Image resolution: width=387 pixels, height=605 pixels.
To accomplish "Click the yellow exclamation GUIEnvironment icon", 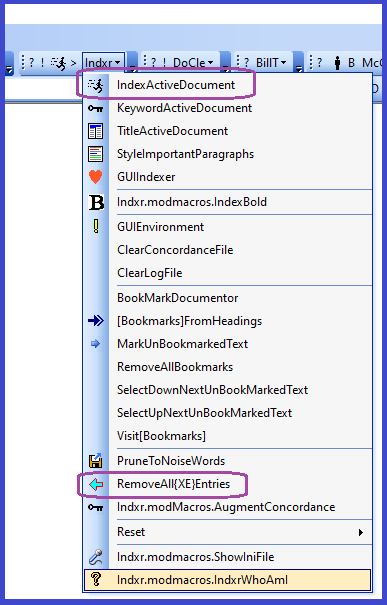I will [96, 226].
